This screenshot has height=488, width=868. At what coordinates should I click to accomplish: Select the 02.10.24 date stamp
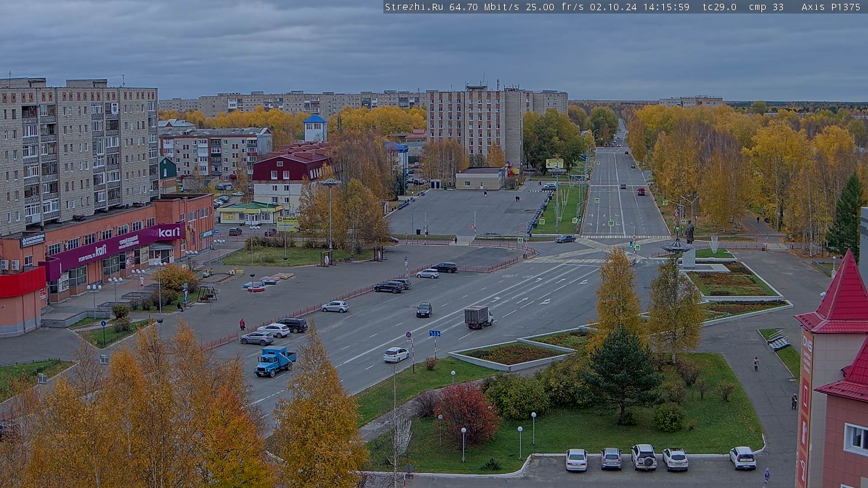(x=613, y=7)
